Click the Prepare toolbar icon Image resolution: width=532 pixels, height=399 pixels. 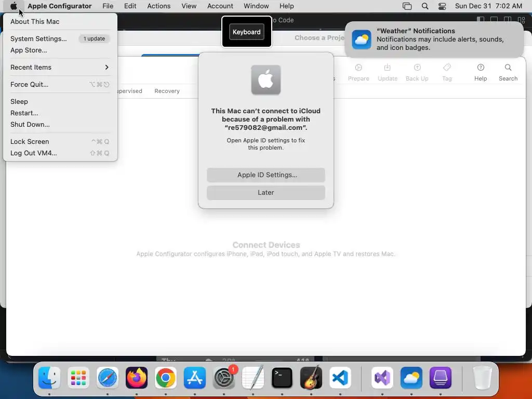pos(358,72)
